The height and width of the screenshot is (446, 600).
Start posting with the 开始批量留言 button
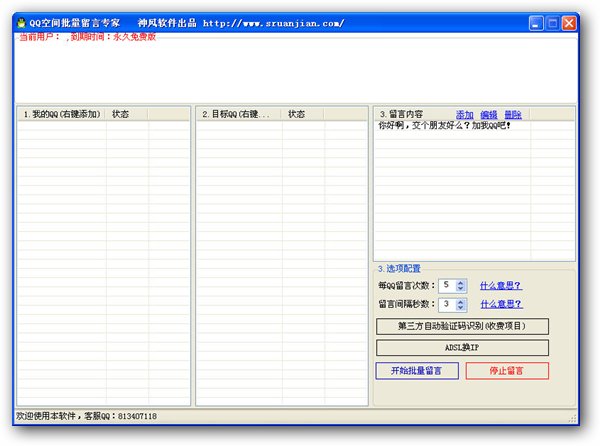417,371
